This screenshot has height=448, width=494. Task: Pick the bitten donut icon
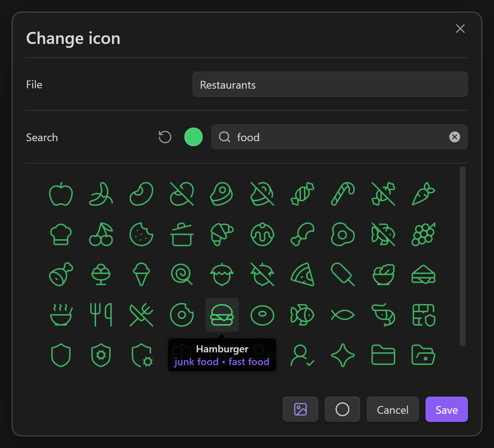(182, 315)
